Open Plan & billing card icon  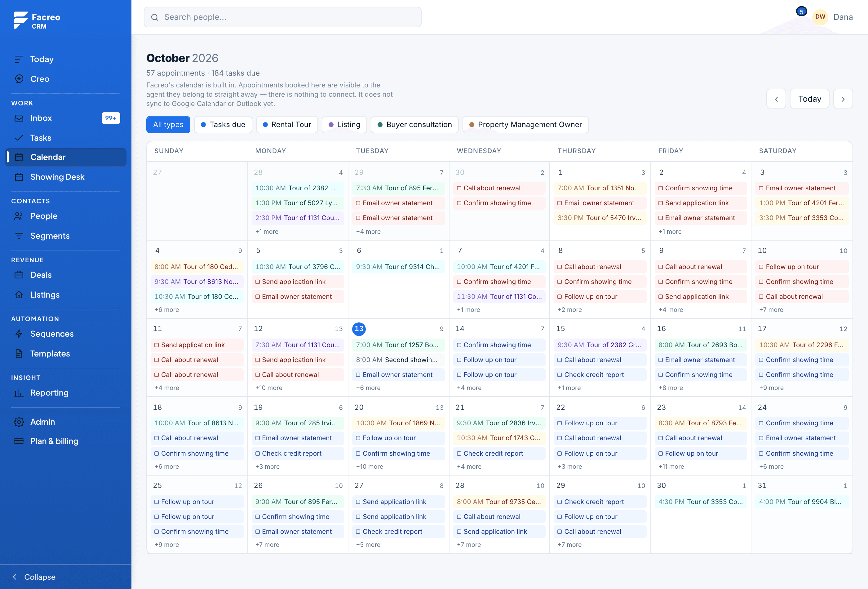(19, 441)
